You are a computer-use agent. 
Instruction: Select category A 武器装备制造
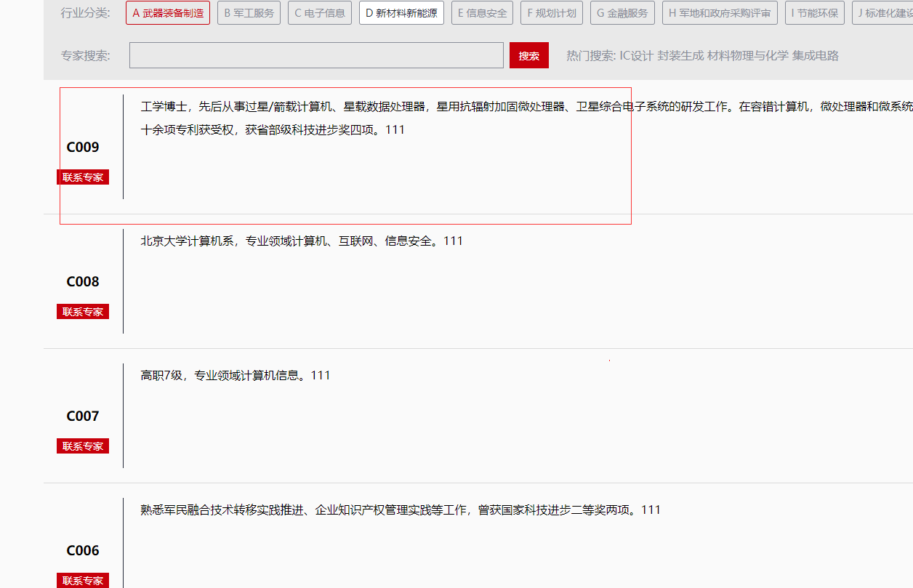pos(168,13)
